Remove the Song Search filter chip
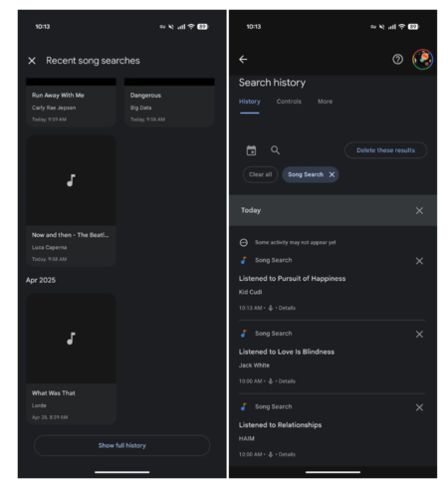The height and width of the screenshot is (488, 448). [332, 174]
